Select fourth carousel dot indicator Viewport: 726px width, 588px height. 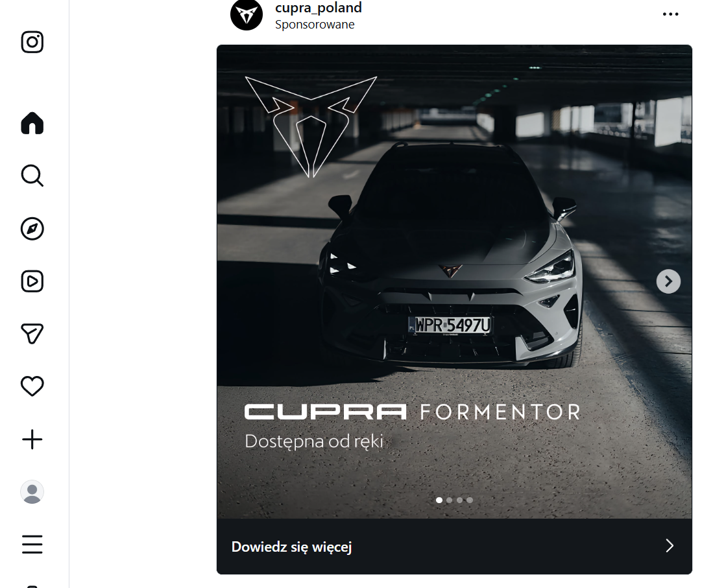pos(470,500)
